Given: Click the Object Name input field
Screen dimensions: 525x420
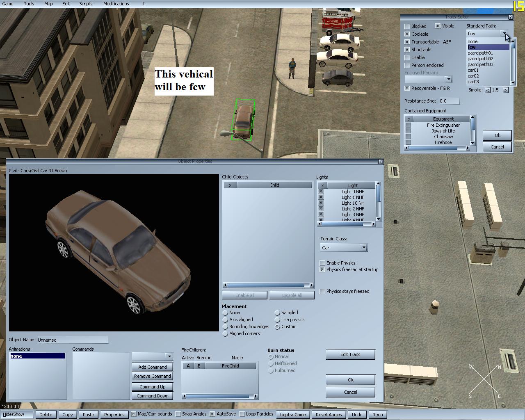Looking at the screenshot, I should [x=72, y=340].
